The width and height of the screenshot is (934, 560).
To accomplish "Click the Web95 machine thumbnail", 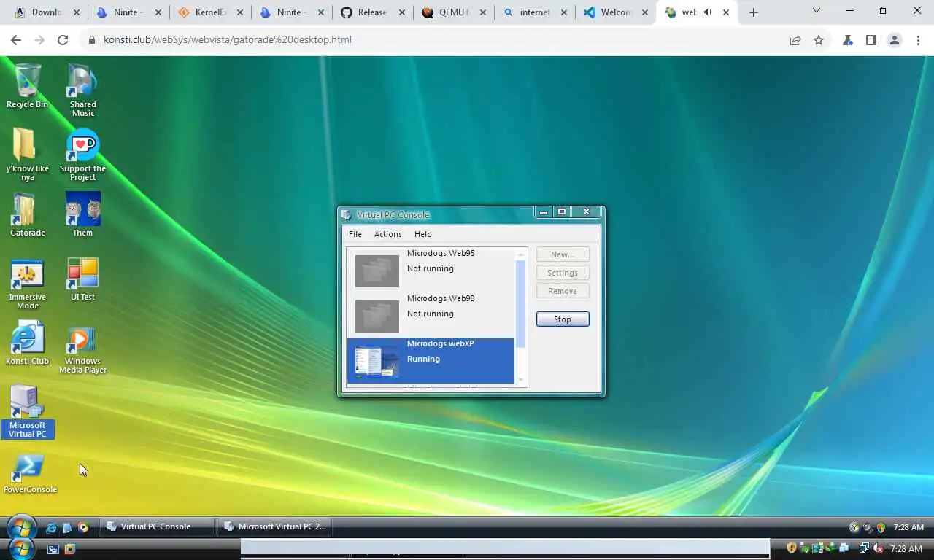I will pyautogui.click(x=377, y=271).
